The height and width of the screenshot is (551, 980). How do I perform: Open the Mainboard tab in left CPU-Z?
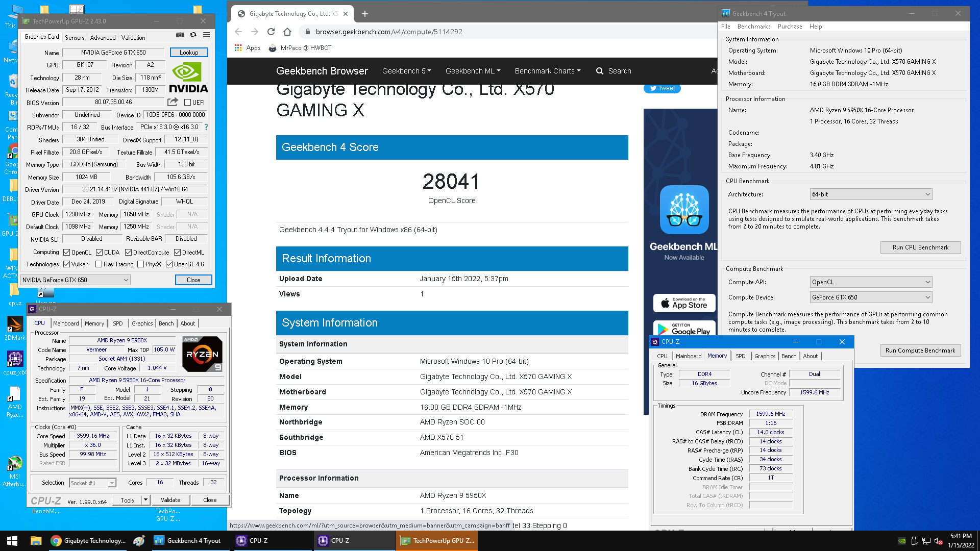tap(66, 323)
